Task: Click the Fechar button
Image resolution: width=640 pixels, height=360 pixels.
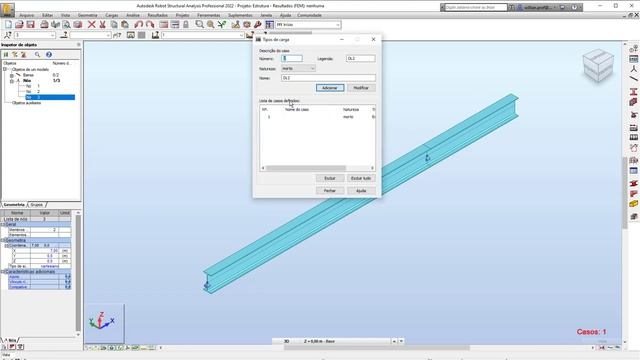Action: 330,191
